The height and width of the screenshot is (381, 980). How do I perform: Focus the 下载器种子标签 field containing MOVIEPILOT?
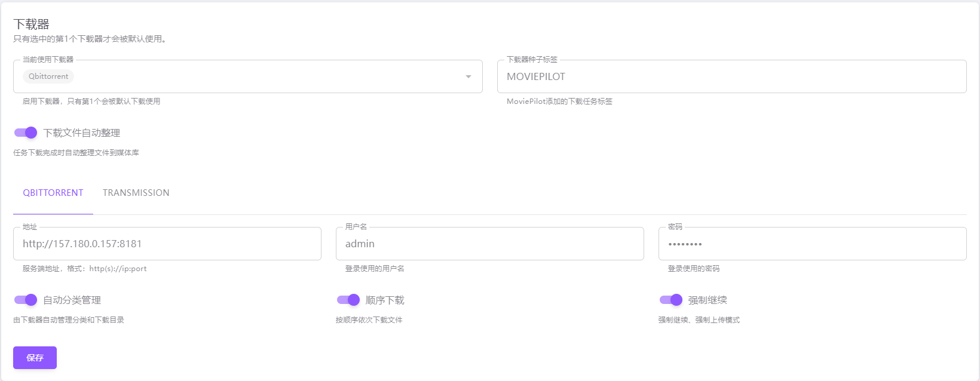pos(731,76)
